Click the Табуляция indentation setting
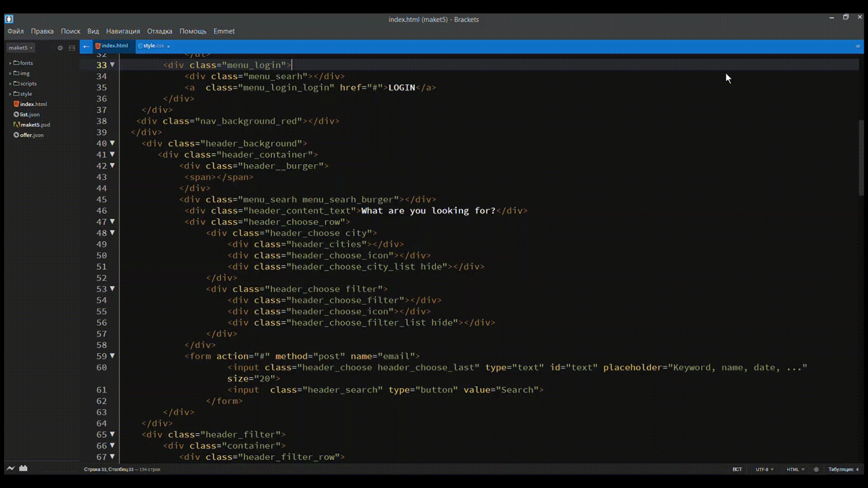The image size is (868, 488). 843,469
